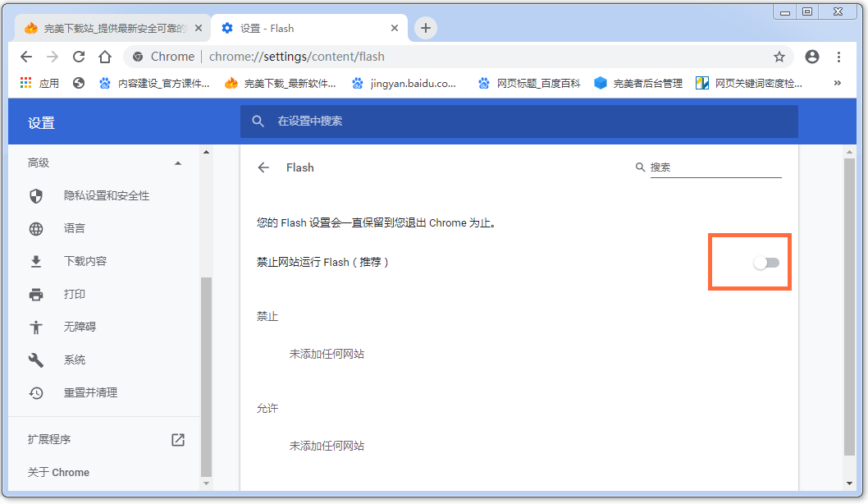Open 无障碍 settings
The image size is (868, 504).
(x=80, y=328)
